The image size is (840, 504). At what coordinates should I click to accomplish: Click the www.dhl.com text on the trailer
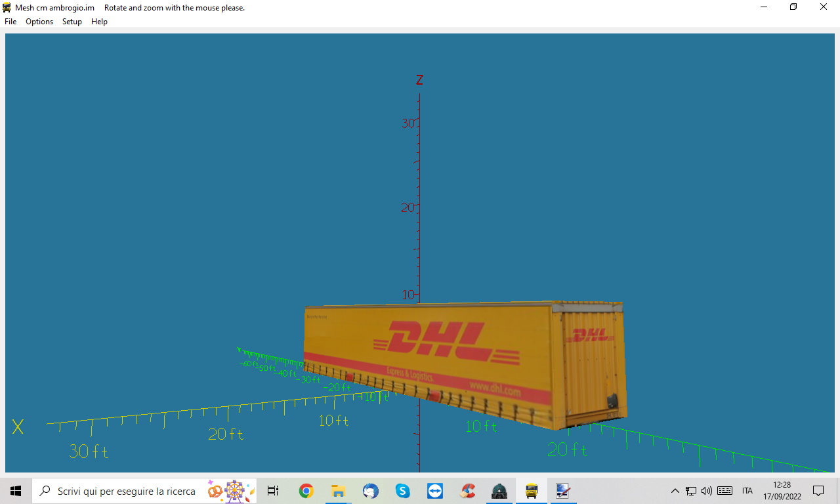(495, 388)
